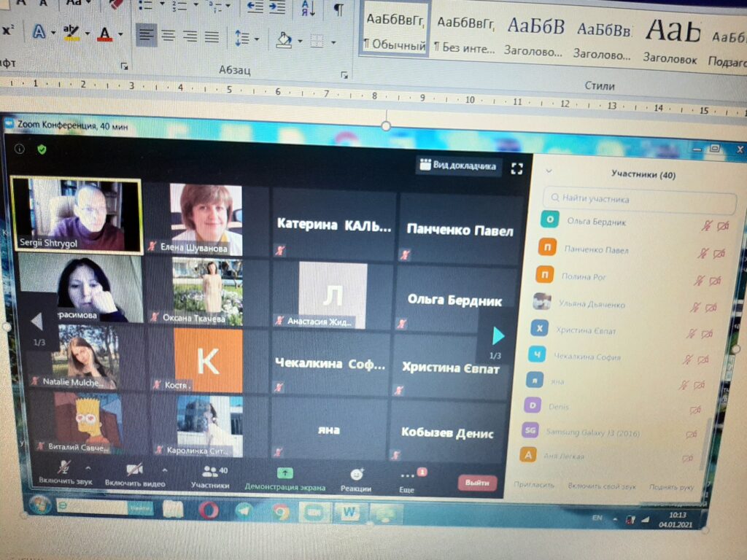The image size is (747, 560).
Task: Open borders dropdown arrow
Action: coord(333,42)
